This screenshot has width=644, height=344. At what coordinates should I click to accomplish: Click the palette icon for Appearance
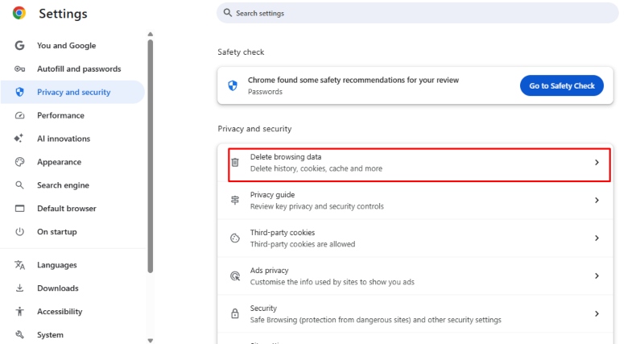19,162
